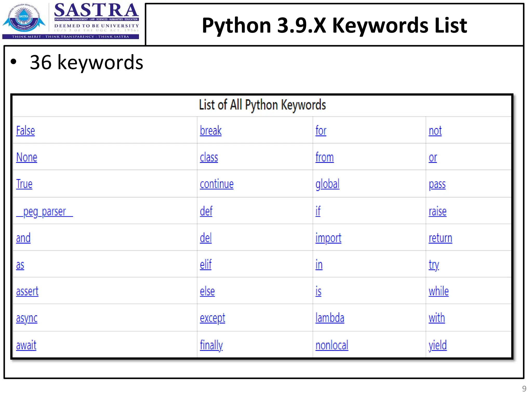Click the finally keyword link
This screenshot has height=399, width=532.
coord(211,345)
